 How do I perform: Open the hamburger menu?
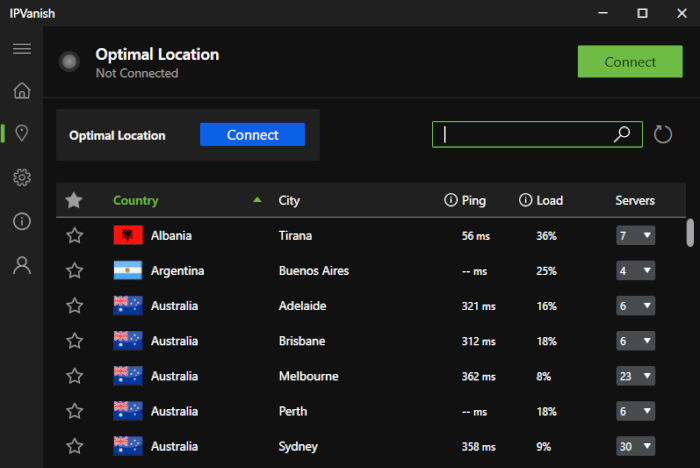click(22, 49)
